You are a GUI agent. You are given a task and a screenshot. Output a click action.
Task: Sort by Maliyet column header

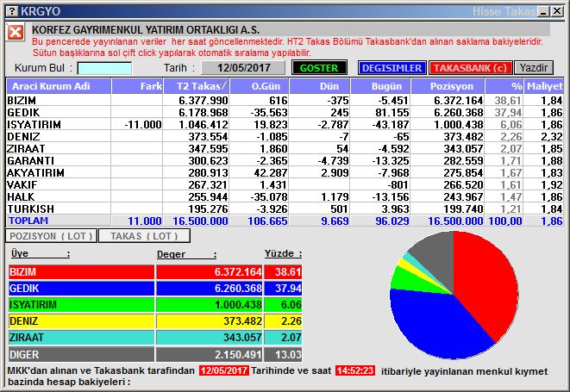(544, 86)
